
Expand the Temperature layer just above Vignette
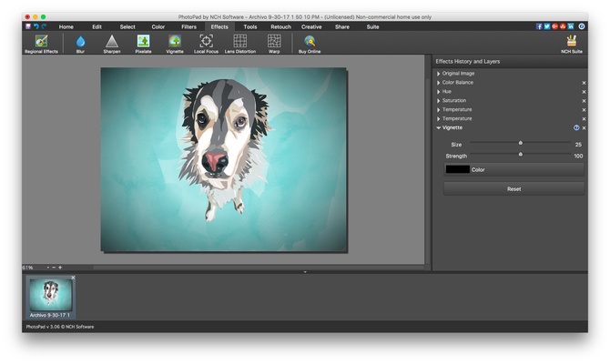point(439,118)
